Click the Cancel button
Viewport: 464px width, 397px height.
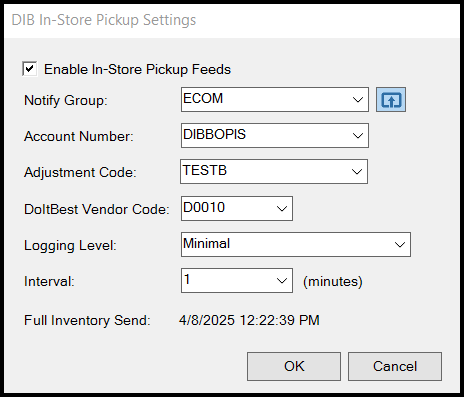395,366
